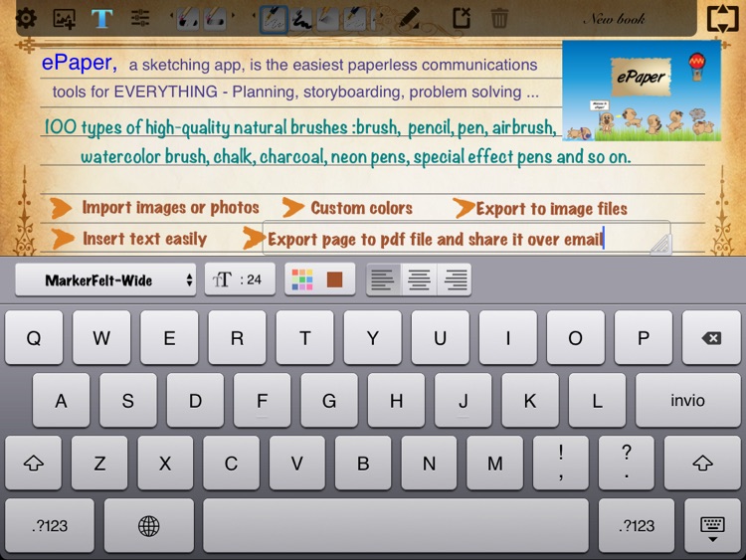The image size is (746, 560).
Task: Tap the E key
Action: 169,338
